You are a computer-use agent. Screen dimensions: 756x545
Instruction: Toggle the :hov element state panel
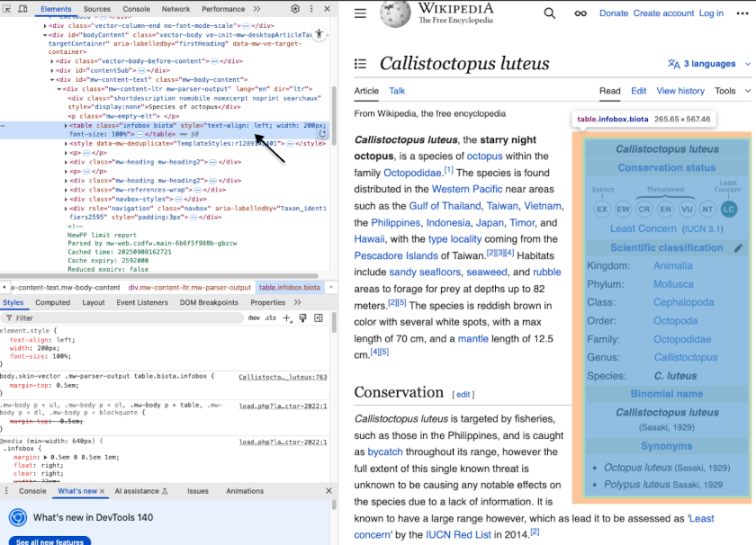(x=254, y=317)
